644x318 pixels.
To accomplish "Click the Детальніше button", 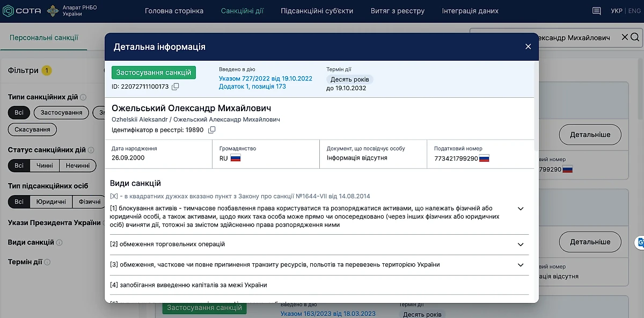I will point(590,135).
